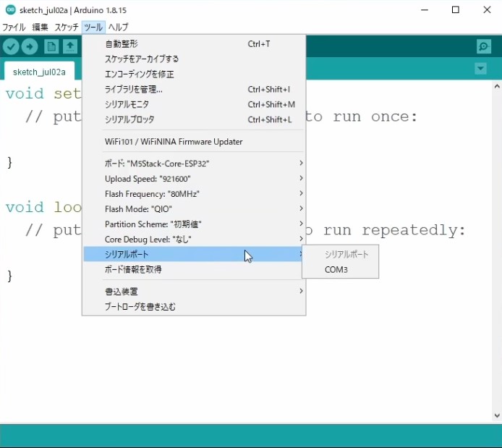Choose エンコーディングを修正

click(194, 75)
